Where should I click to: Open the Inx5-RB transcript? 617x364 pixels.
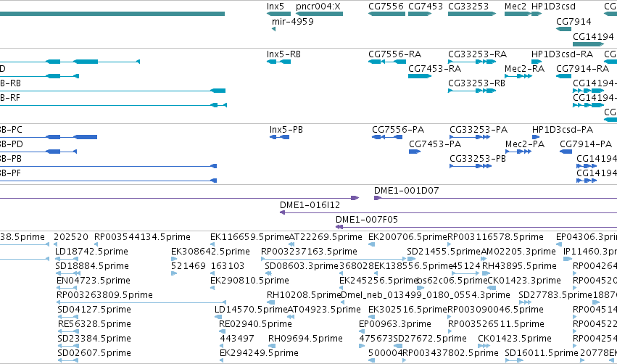(278, 62)
